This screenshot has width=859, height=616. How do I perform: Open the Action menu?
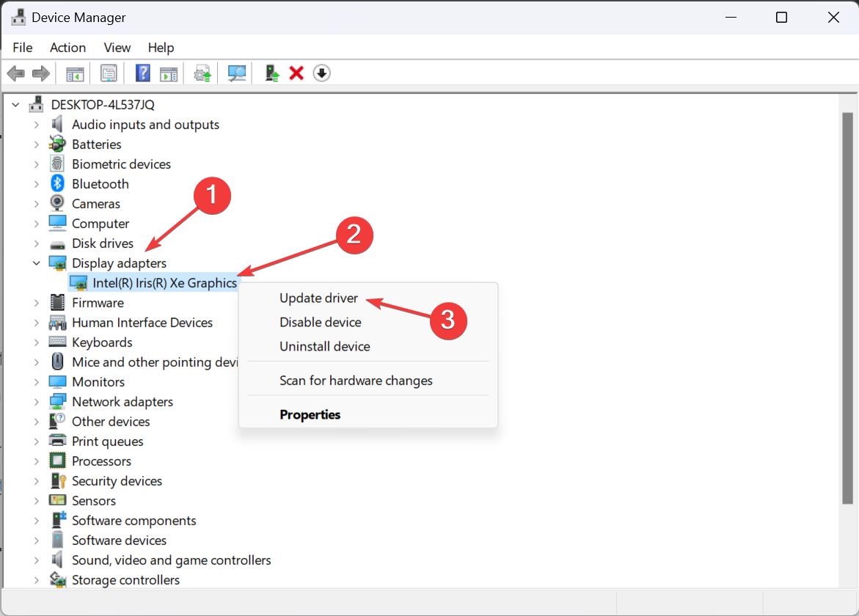click(67, 48)
